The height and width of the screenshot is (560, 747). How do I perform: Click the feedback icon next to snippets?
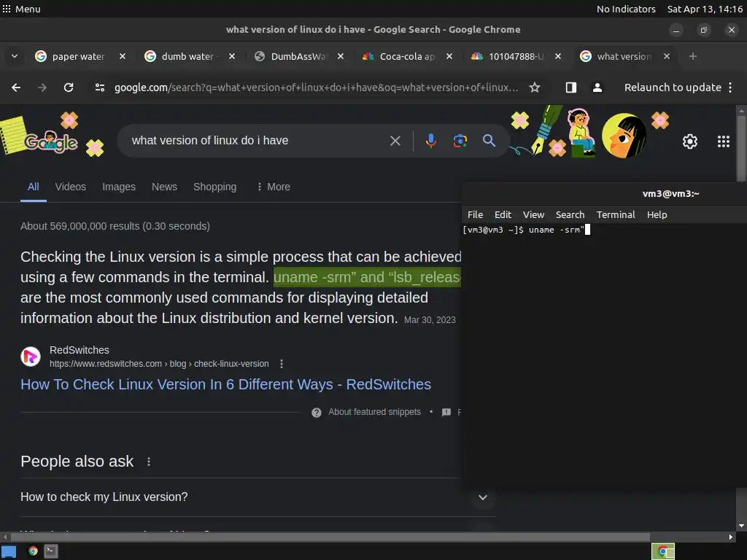pos(446,413)
